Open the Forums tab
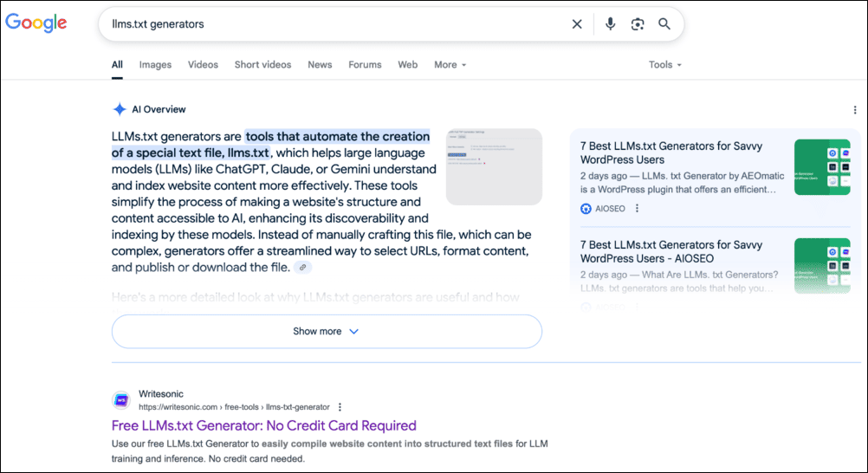This screenshot has height=473, width=868. click(365, 65)
